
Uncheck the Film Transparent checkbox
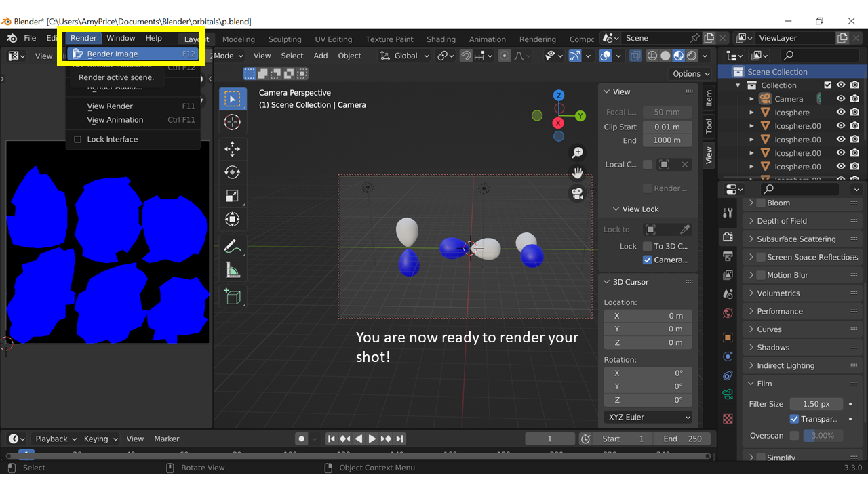coord(795,419)
